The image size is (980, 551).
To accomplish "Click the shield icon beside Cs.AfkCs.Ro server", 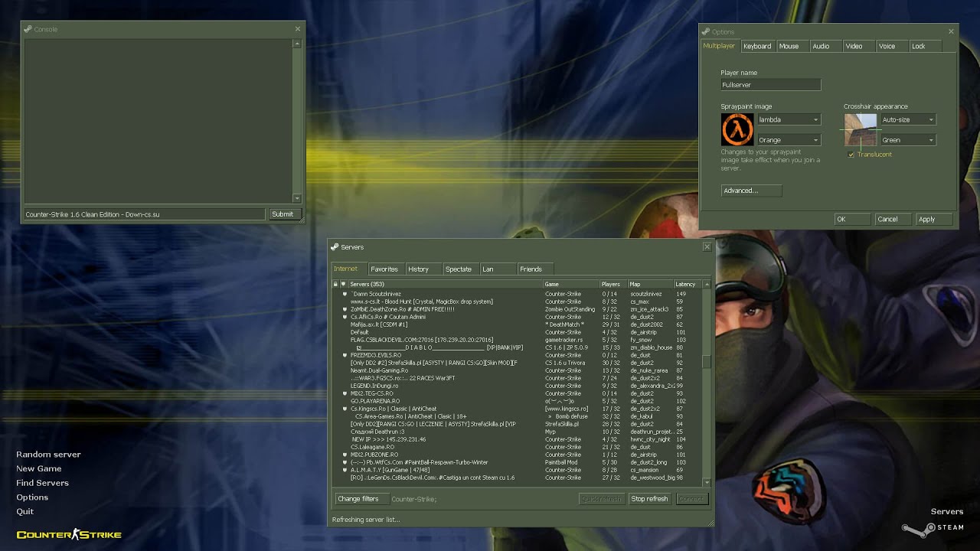I will tap(345, 317).
